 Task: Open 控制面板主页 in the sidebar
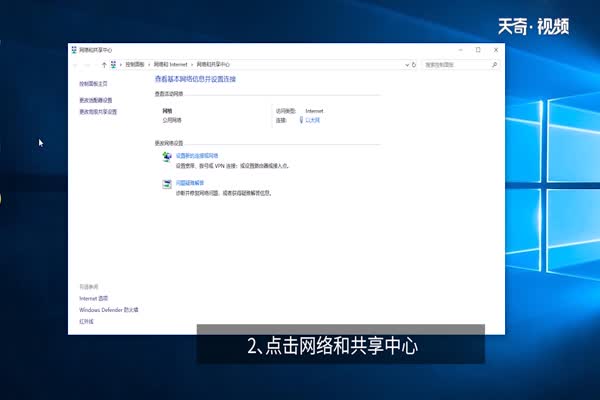pyautogui.click(x=93, y=83)
